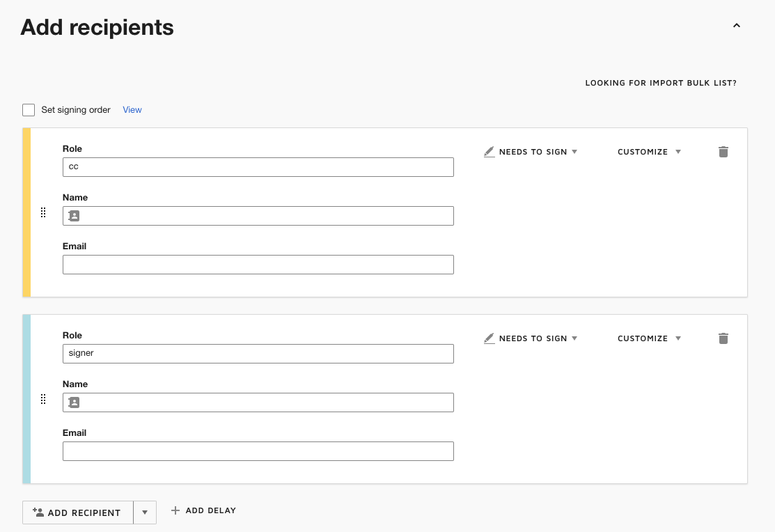Delete the signer recipient with trash icon
The width and height of the screenshot is (775, 532).
[x=723, y=338]
